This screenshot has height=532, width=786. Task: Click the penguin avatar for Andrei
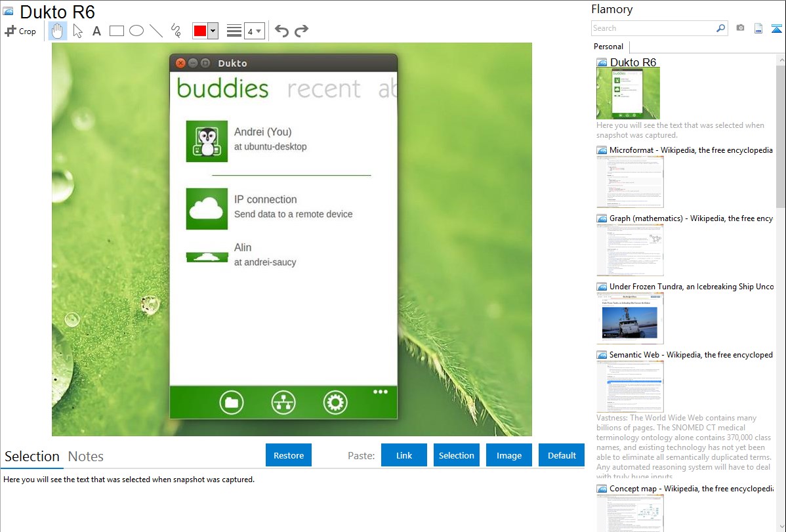(x=207, y=141)
